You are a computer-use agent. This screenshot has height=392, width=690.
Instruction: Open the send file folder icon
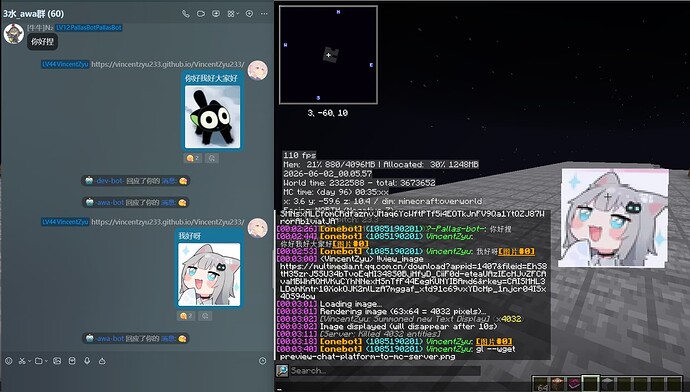[x=39, y=361]
